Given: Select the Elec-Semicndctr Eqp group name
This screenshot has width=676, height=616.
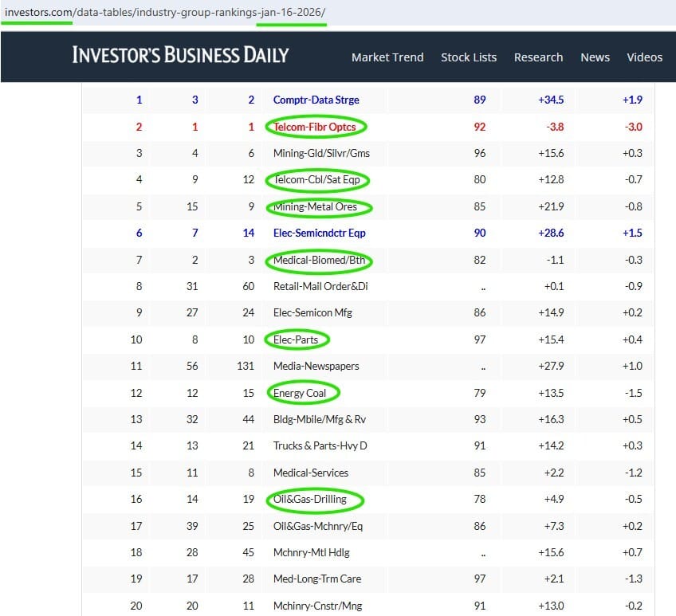Looking at the screenshot, I should tap(319, 233).
